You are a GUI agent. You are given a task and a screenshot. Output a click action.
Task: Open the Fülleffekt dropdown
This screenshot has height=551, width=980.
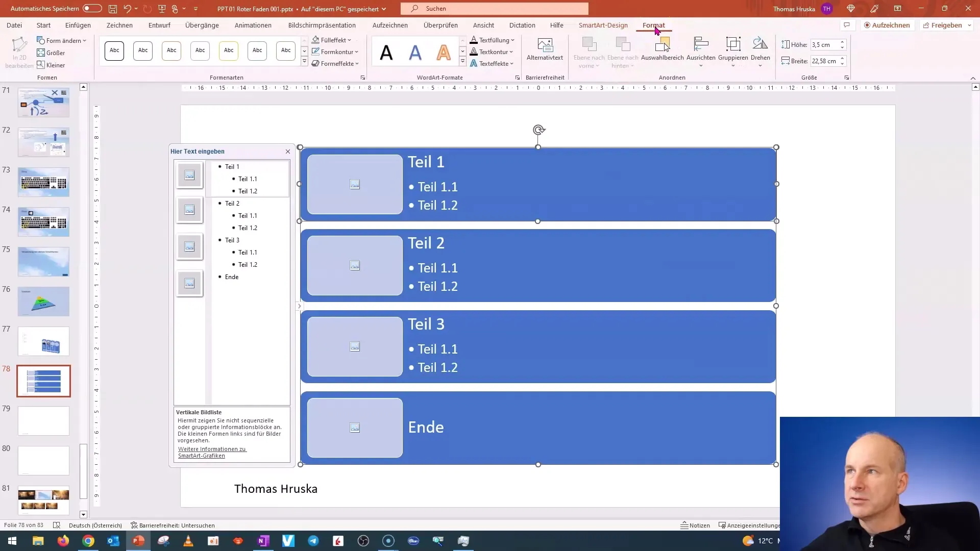point(332,40)
